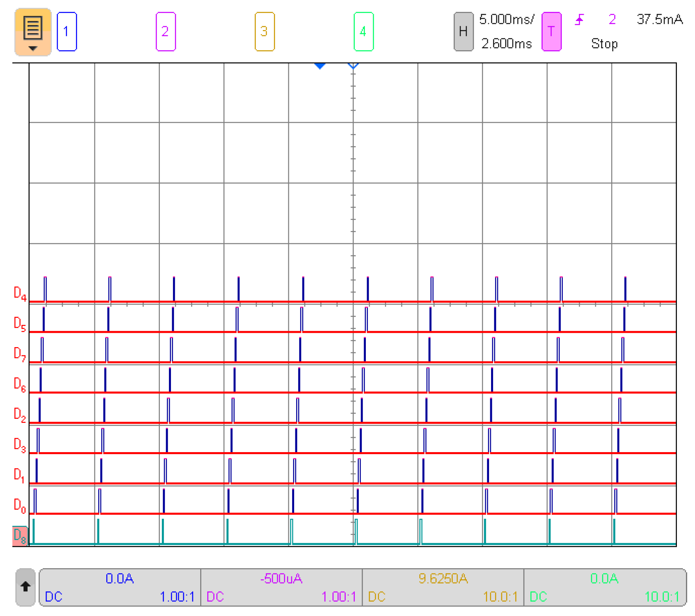Open the Trigger (T) settings button
The height and width of the screenshot is (616, 695).
[x=551, y=32]
